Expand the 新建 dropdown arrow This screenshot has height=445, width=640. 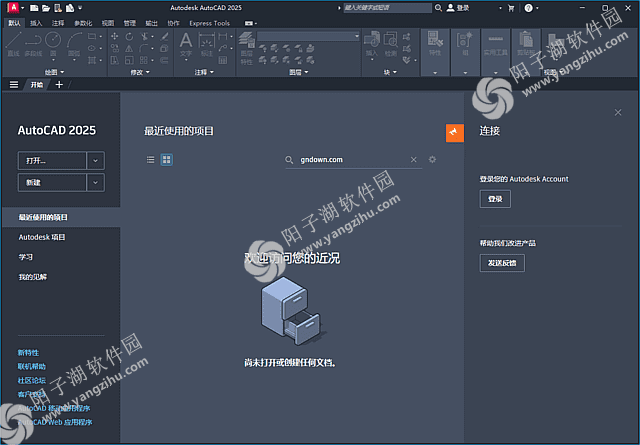pos(96,182)
